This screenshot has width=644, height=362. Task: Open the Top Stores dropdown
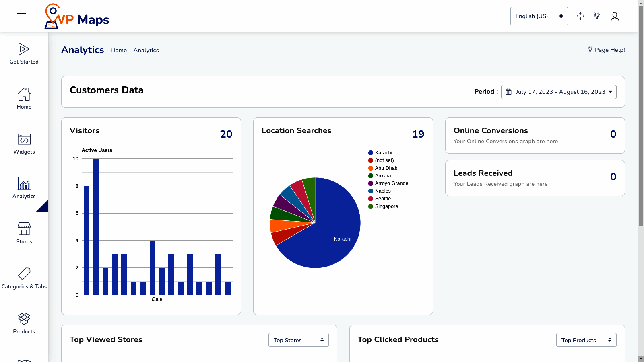298,340
